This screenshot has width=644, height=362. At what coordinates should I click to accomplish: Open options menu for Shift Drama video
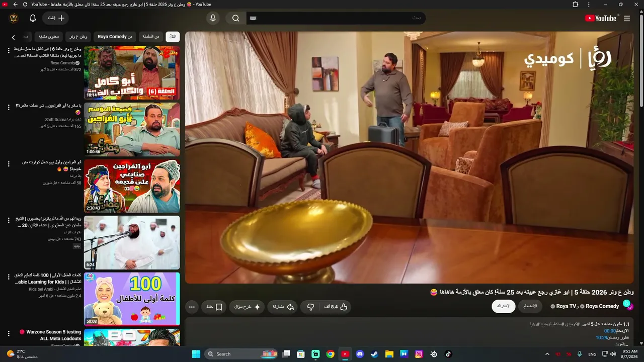click(9, 107)
